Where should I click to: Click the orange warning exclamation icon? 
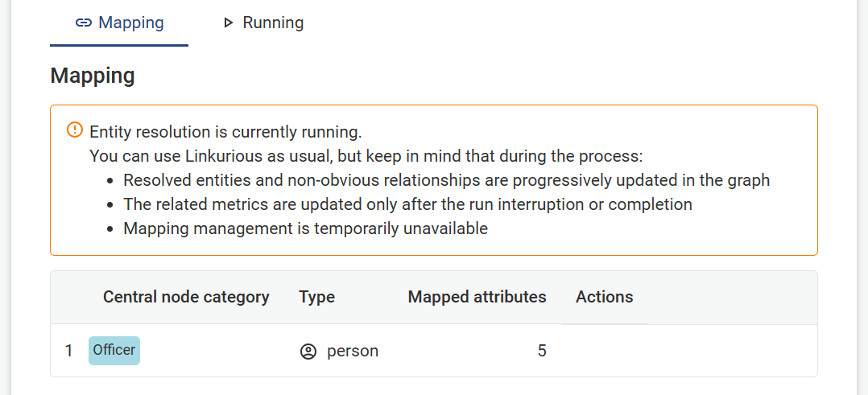(74, 130)
